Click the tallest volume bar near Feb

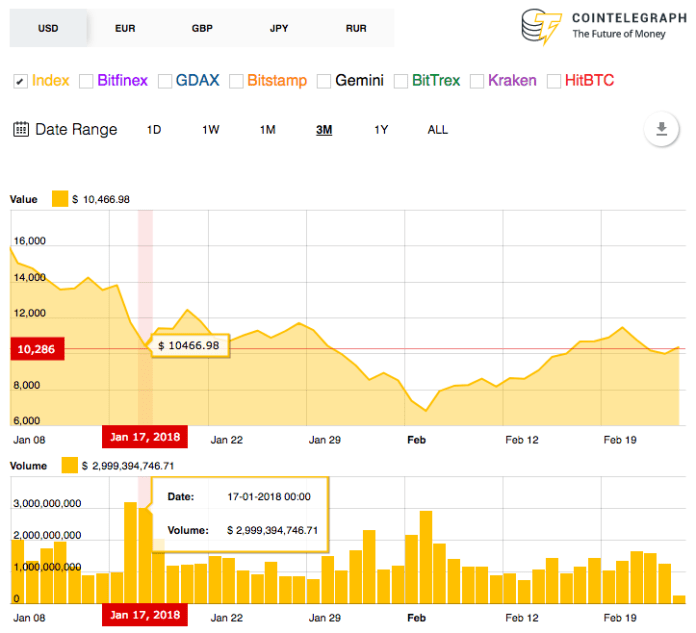pos(426,556)
